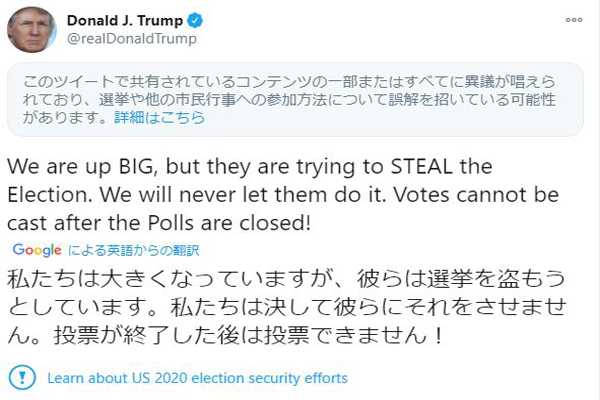Open the tweet's three-dot more options menu
The image size is (600, 400).
tap(573, 19)
